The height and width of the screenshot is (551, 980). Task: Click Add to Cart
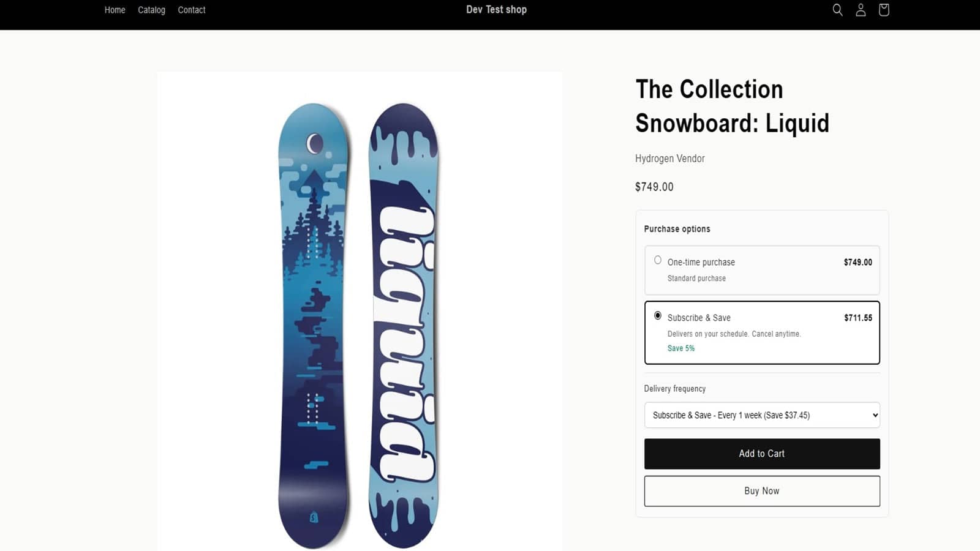[x=761, y=454]
